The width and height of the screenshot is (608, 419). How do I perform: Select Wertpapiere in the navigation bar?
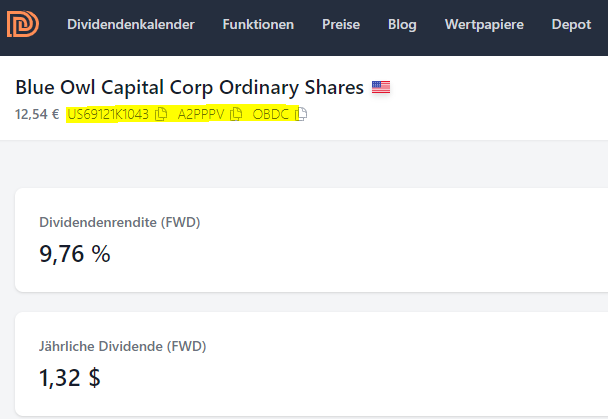pos(484,24)
